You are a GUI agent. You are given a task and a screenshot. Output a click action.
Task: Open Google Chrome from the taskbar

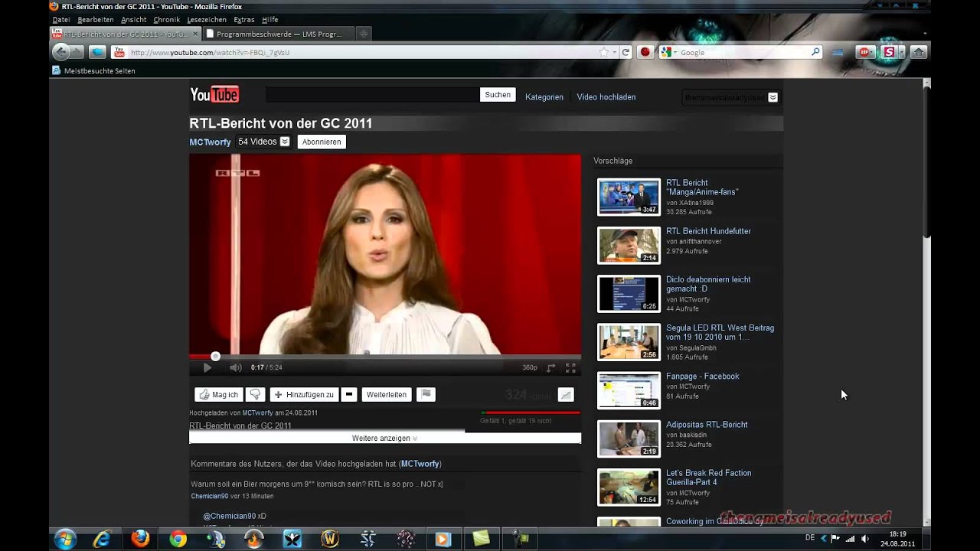(178, 540)
